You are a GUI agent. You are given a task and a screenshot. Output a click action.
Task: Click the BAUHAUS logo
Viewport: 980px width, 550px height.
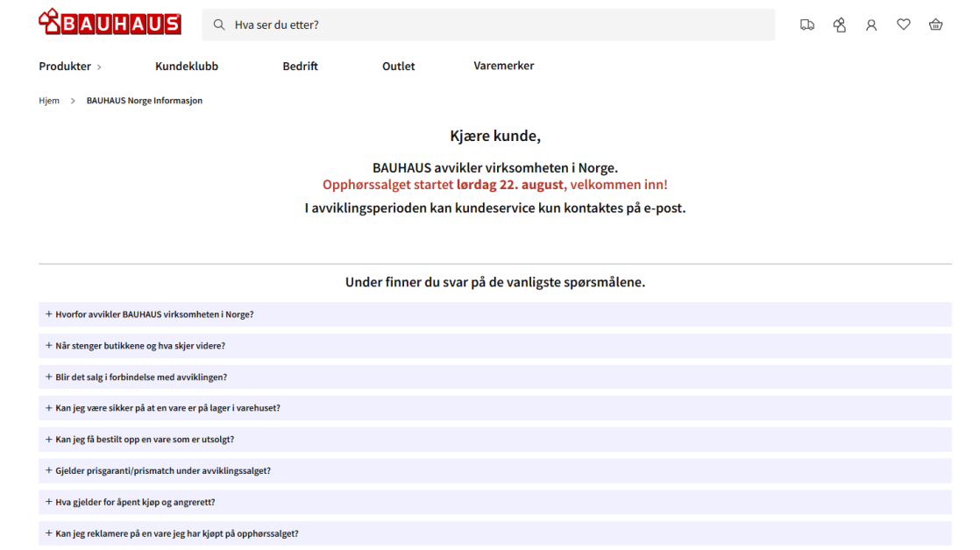[110, 22]
